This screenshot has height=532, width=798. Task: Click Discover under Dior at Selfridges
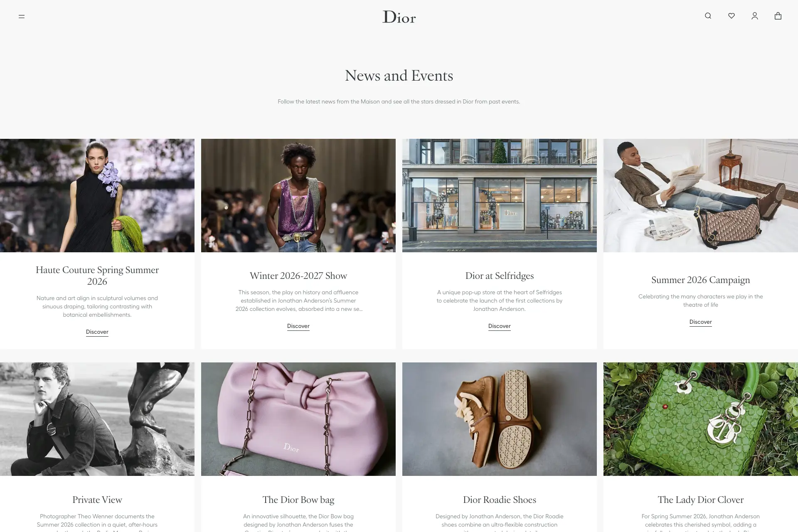click(x=500, y=326)
